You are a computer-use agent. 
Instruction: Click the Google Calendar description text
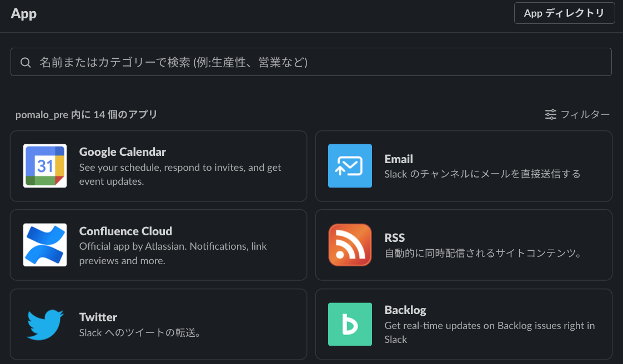pyautogui.click(x=180, y=174)
